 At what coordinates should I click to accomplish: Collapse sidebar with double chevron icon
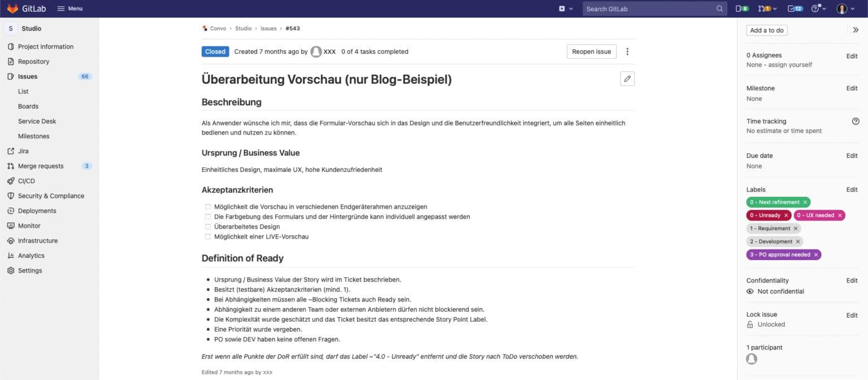point(856,31)
